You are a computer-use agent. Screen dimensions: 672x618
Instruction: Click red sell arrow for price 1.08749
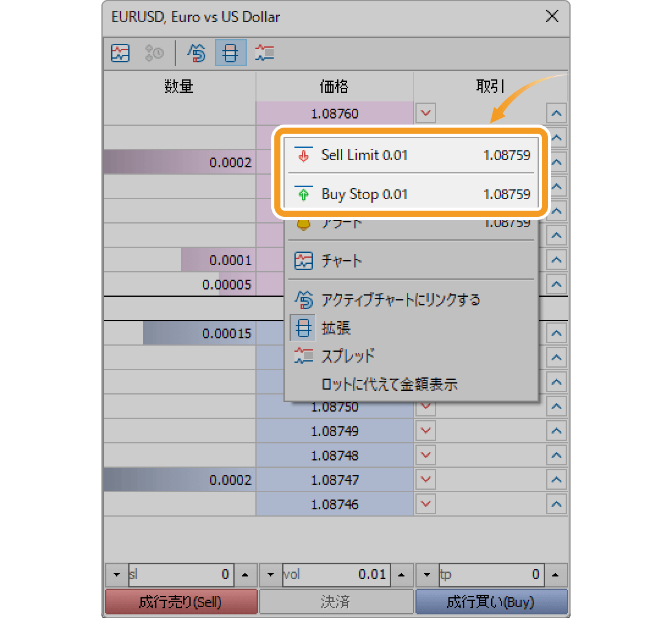(426, 431)
